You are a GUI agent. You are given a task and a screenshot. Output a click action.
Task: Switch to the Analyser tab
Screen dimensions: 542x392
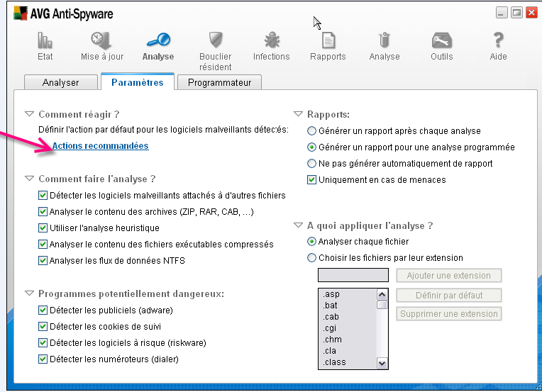pos(61,82)
